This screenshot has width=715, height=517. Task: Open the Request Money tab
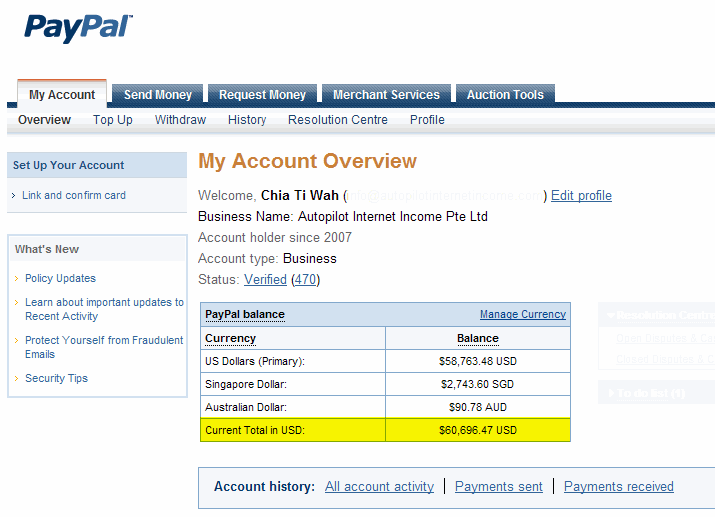(262, 94)
